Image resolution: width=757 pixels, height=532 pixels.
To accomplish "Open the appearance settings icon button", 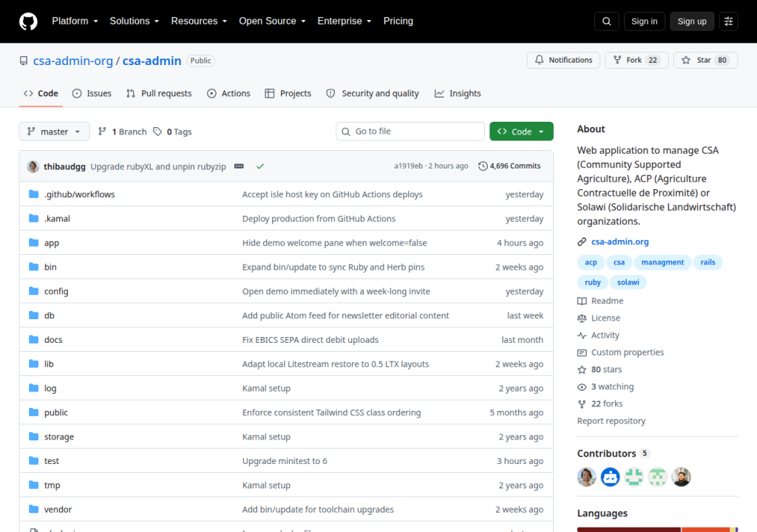I will coord(728,21).
